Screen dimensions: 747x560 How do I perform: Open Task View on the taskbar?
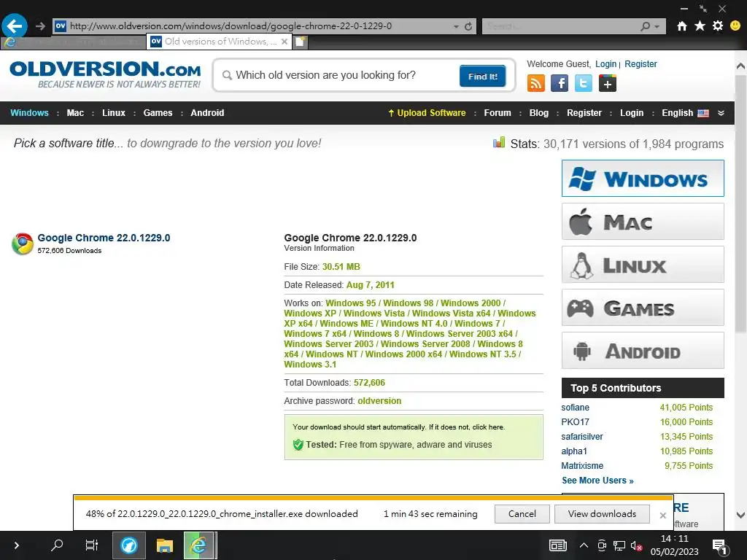pyautogui.click(x=91, y=545)
